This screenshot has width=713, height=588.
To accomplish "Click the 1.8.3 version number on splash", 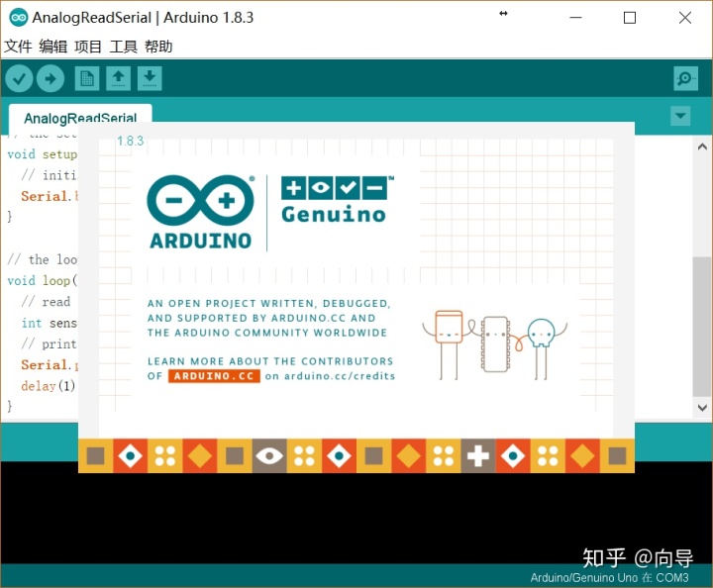I will click(130, 141).
